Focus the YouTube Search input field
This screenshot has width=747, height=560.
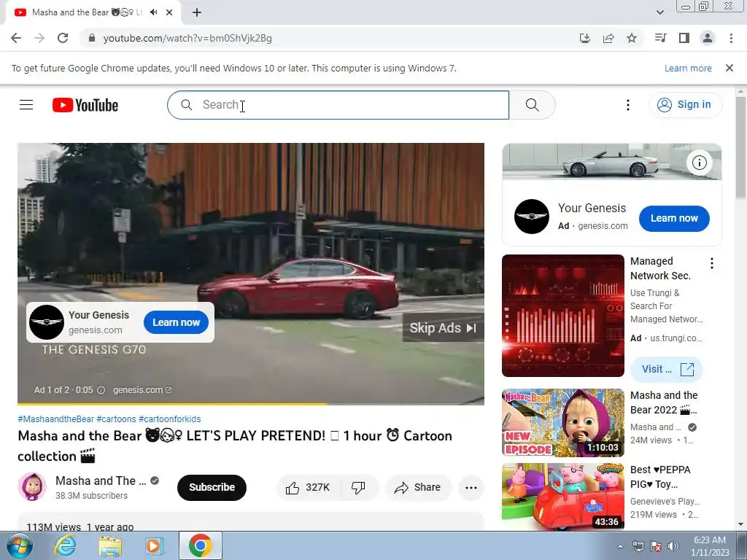click(338, 105)
